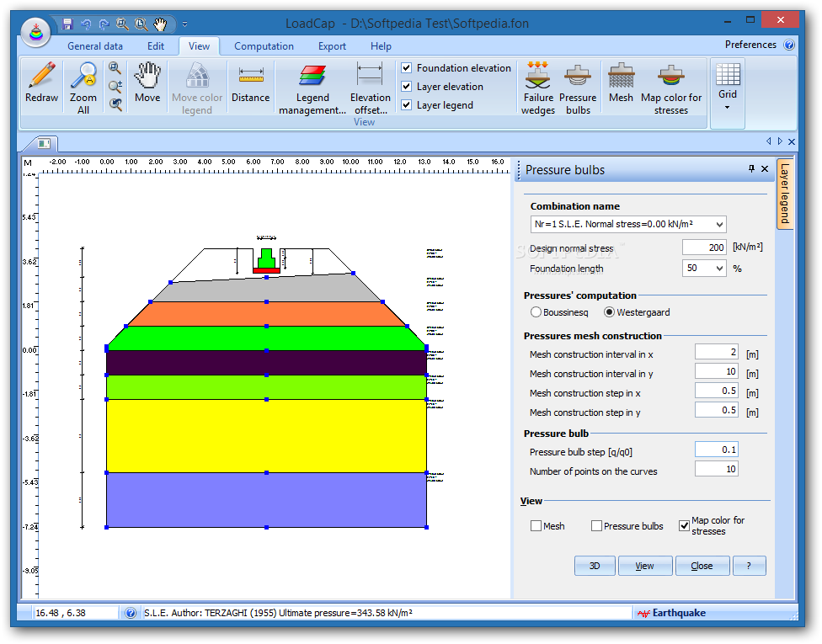
Task: Click Map color for stresses ribbon icon
Action: coord(671,75)
